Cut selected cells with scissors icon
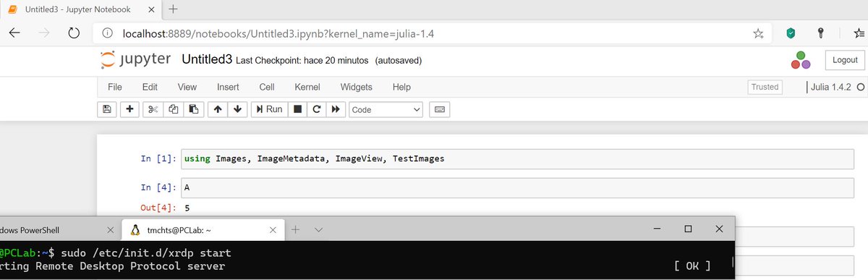The height and width of the screenshot is (280, 868). pyautogui.click(x=153, y=109)
